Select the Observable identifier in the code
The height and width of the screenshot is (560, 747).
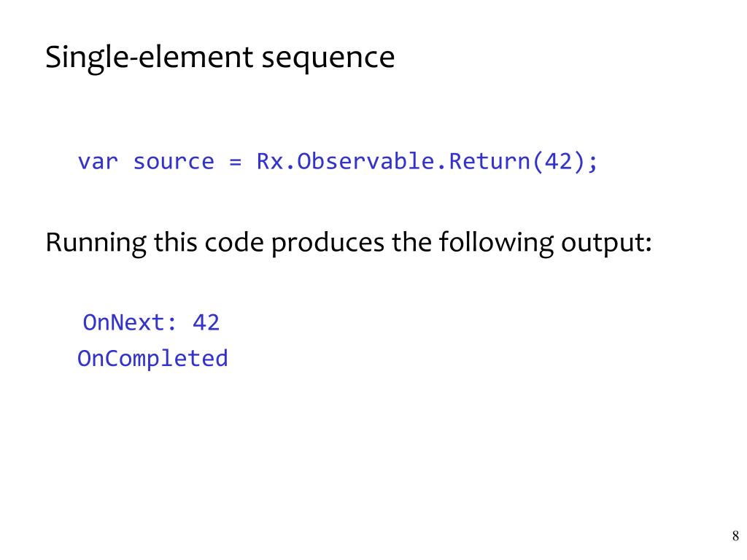coord(366,161)
